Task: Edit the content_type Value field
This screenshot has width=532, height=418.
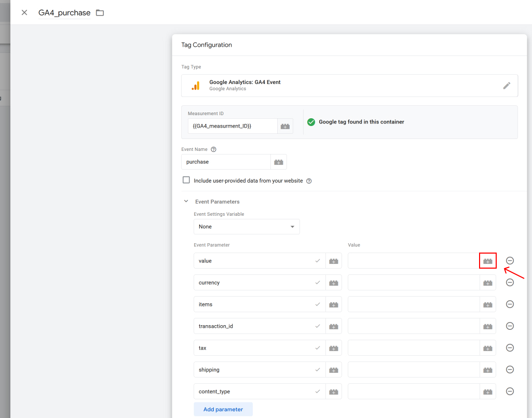Action: click(414, 391)
